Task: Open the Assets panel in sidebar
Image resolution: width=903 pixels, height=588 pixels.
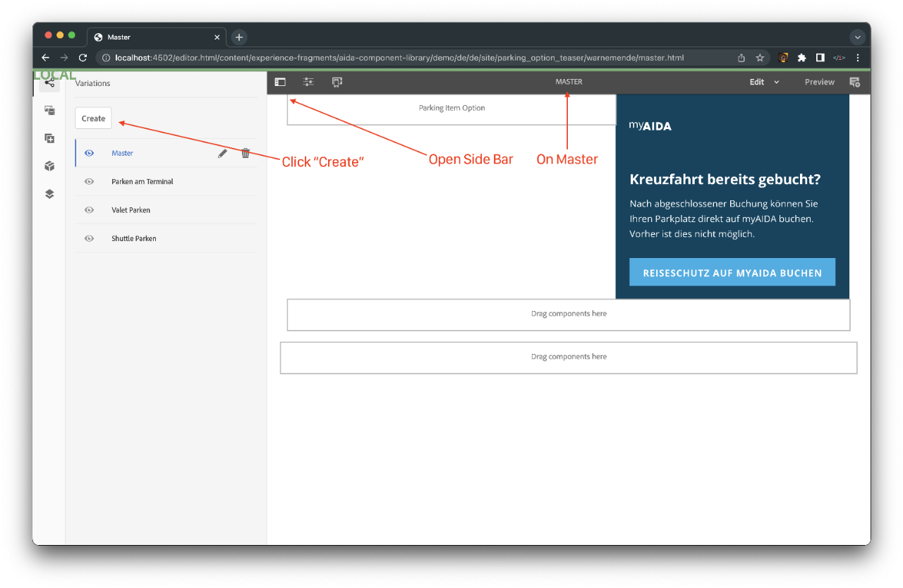Action: 49,110
